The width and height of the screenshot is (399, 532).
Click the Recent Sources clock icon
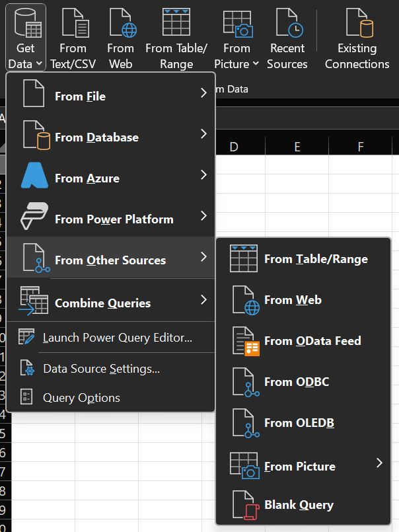pyautogui.click(x=289, y=22)
